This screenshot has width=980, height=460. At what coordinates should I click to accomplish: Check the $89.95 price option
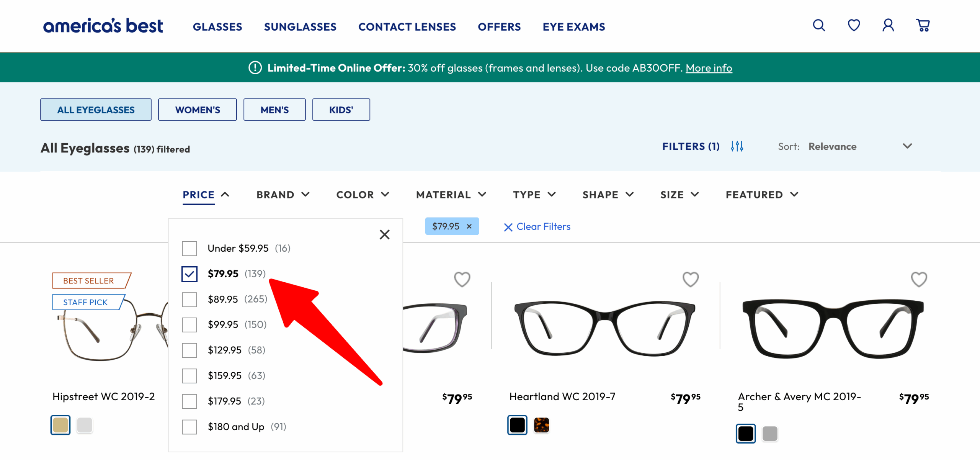pos(189,300)
